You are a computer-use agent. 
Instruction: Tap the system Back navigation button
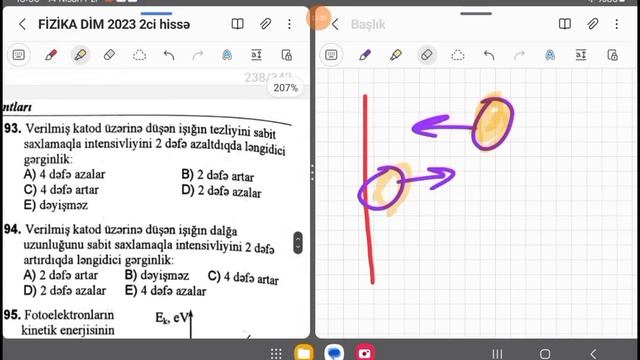pos(593,353)
